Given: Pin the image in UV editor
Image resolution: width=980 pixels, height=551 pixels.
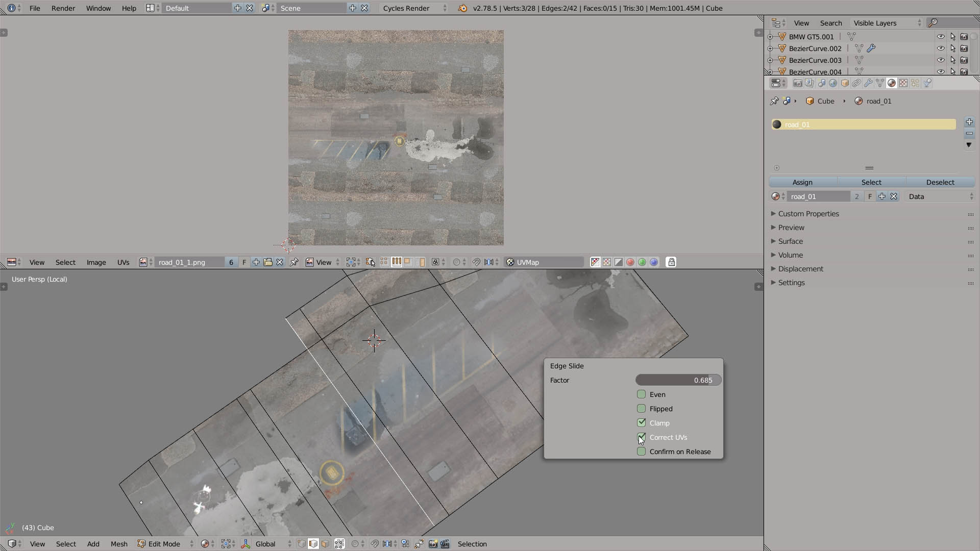Looking at the screenshot, I should pyautogui.click(x=295, y=262).
